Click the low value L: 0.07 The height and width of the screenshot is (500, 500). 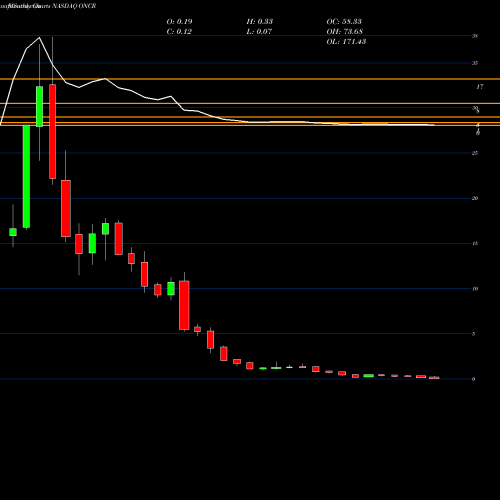(259, 31)
